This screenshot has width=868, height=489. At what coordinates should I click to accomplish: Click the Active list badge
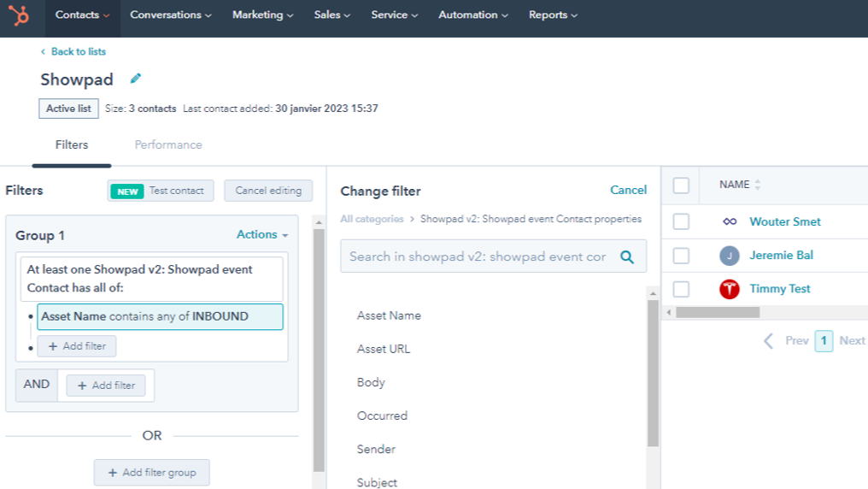tap(68, 109)
